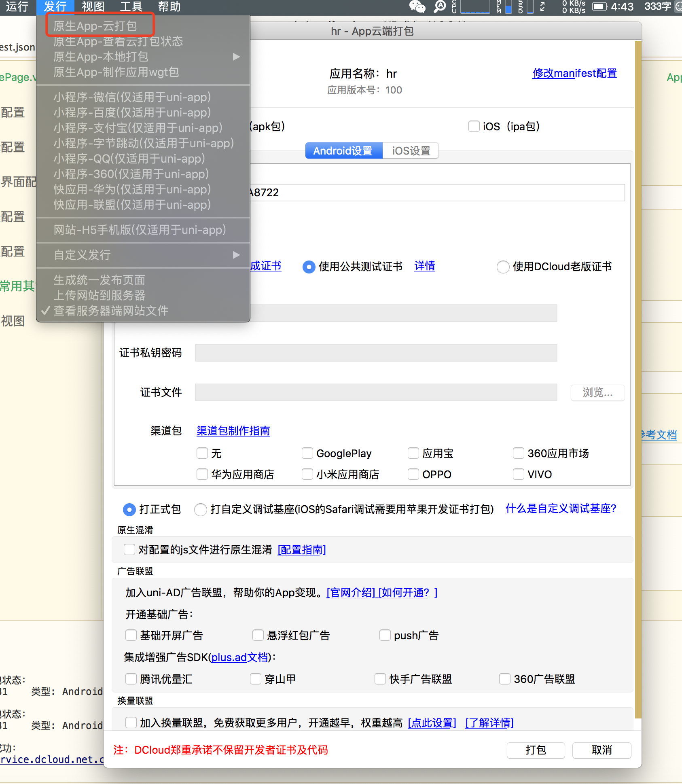Click the WeChat icon in menu bar

coord(417,6)
